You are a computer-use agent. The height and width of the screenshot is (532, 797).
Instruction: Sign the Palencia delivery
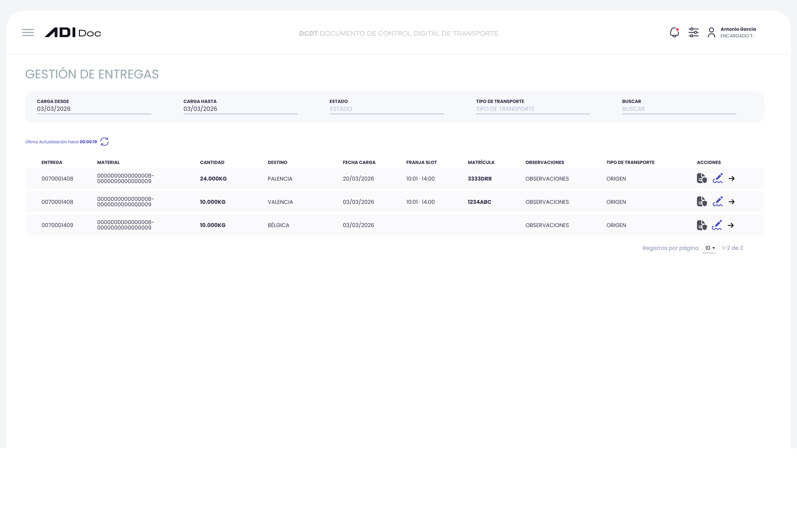tap(717, 179)
